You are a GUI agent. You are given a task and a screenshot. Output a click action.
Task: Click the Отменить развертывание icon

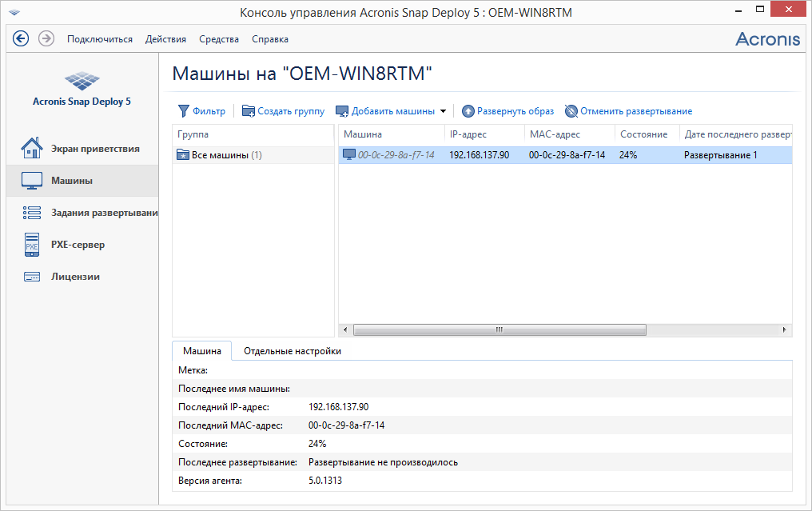(571, 111)
